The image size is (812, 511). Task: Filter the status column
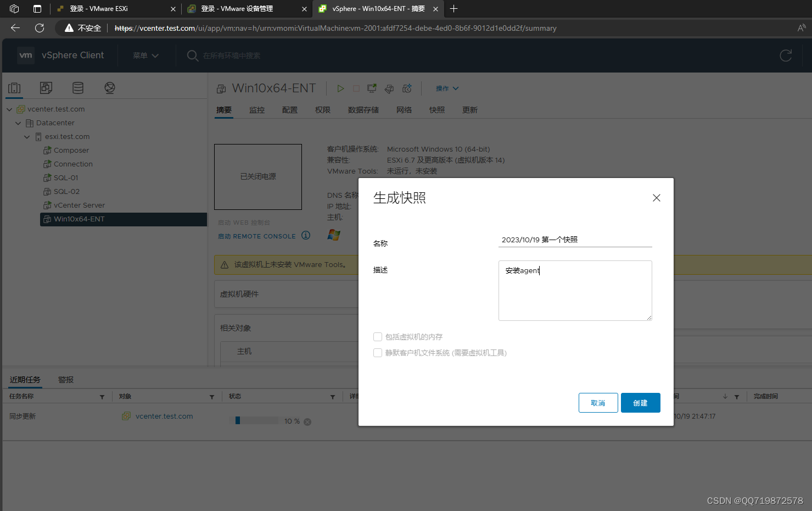pos(333,397)
